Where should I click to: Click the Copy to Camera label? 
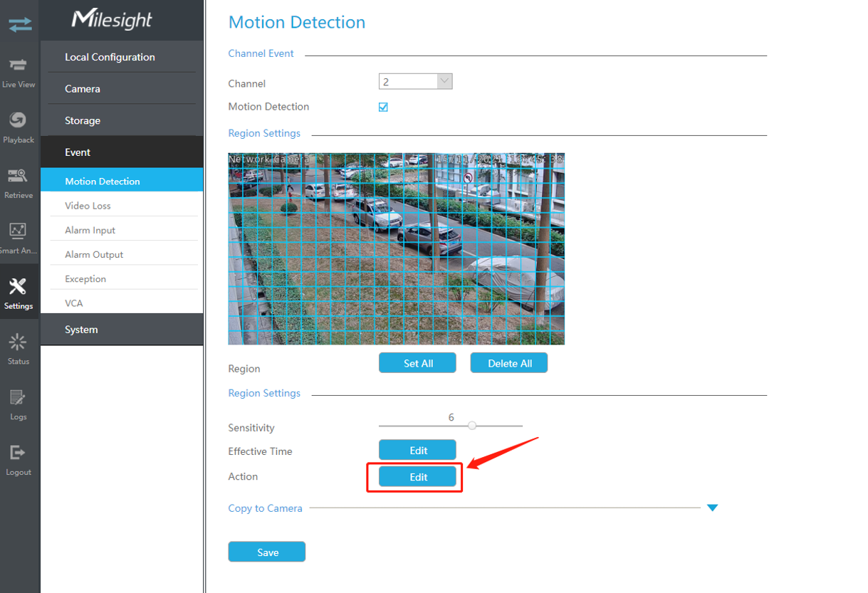coord(265,508)
